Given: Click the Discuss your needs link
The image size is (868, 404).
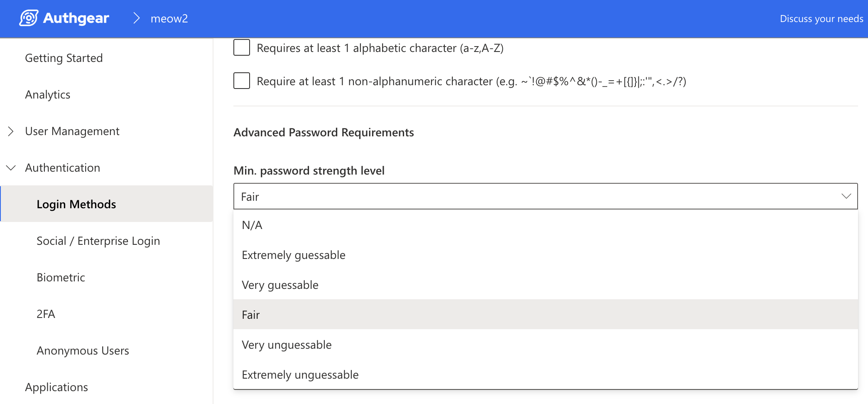Looking at the screenshot, I should click(x=821, y=19).
